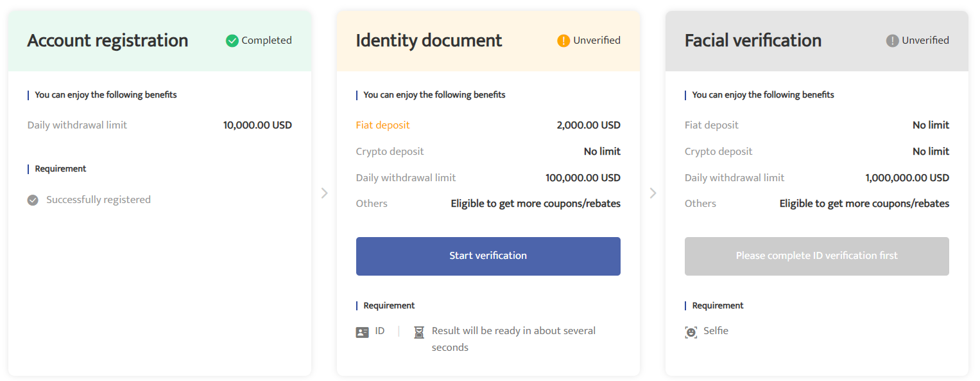Click the disabled Please complete ID verification first button
980x381 pixels.
[817, 256]
